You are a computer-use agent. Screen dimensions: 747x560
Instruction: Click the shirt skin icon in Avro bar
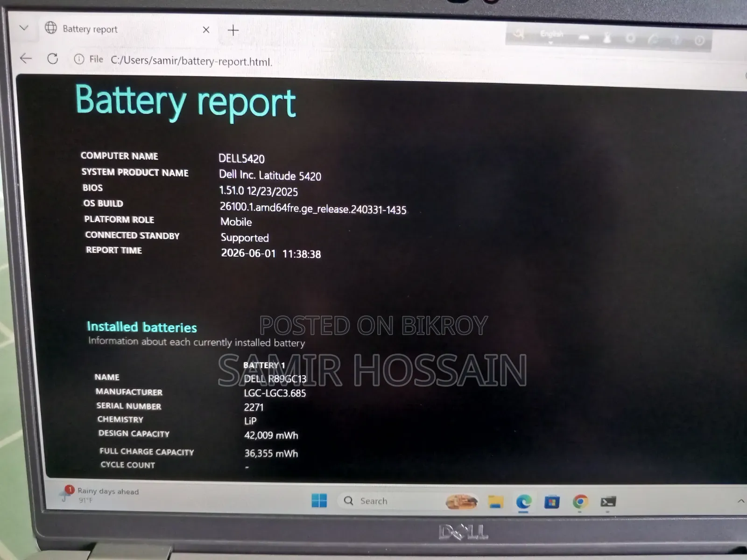(607, 38)
